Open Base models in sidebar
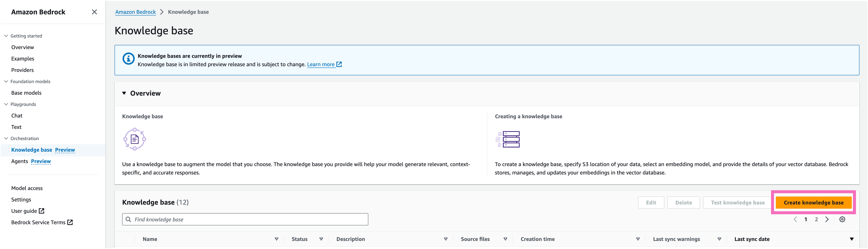Viewport: 868px width, 249px height. (26, 93)
